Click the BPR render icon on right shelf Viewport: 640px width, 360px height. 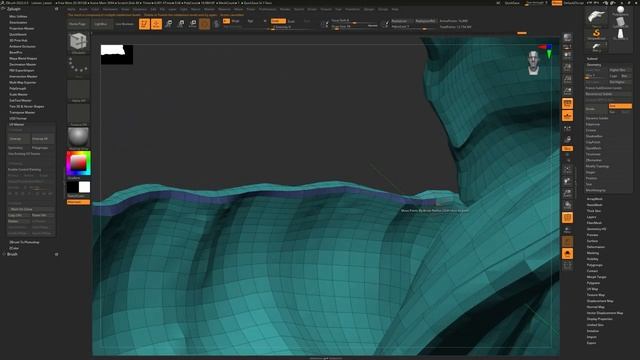pyautogui.click(x=567, y=38)
